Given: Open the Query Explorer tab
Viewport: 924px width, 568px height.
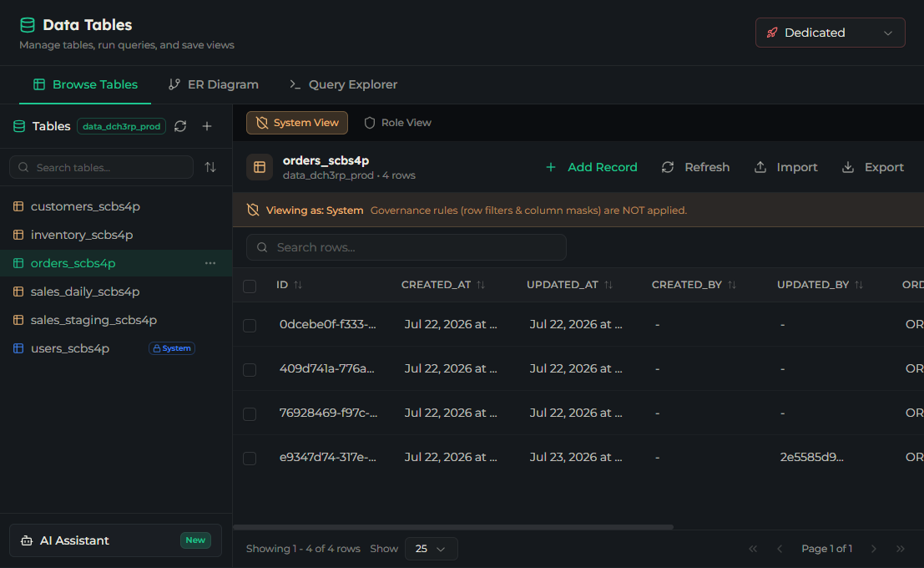Looking at the screenshot, I should tap(344, 84).
